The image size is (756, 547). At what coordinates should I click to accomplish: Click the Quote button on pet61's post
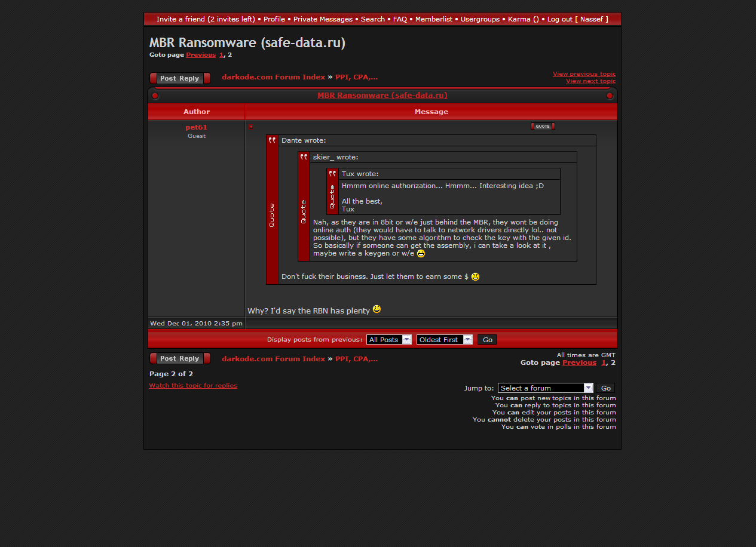543,126
